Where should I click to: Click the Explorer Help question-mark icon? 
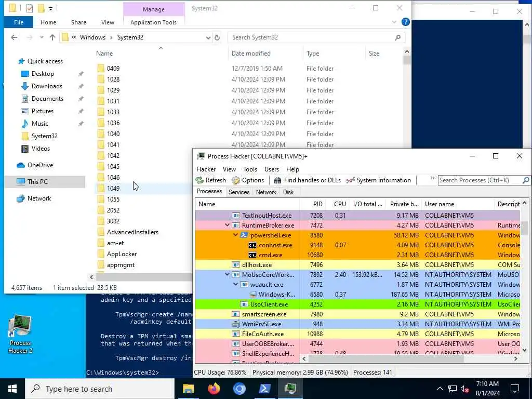pos(405,22)
